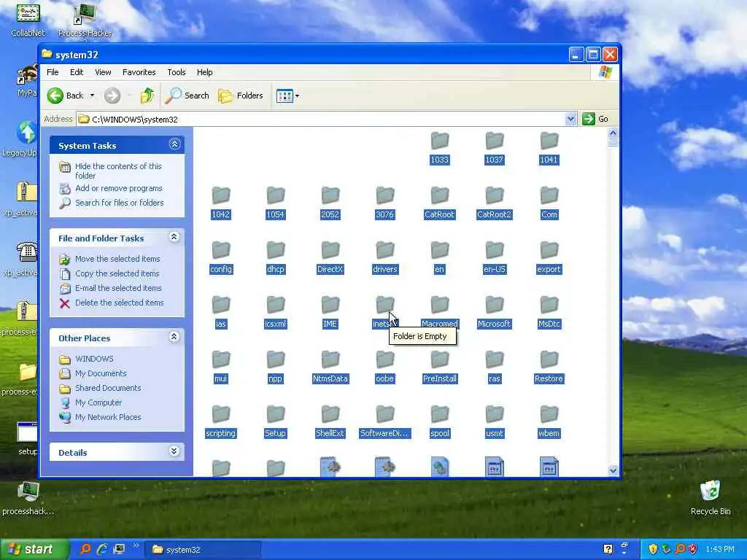Click Add or remove programs link

click(119, 188)
